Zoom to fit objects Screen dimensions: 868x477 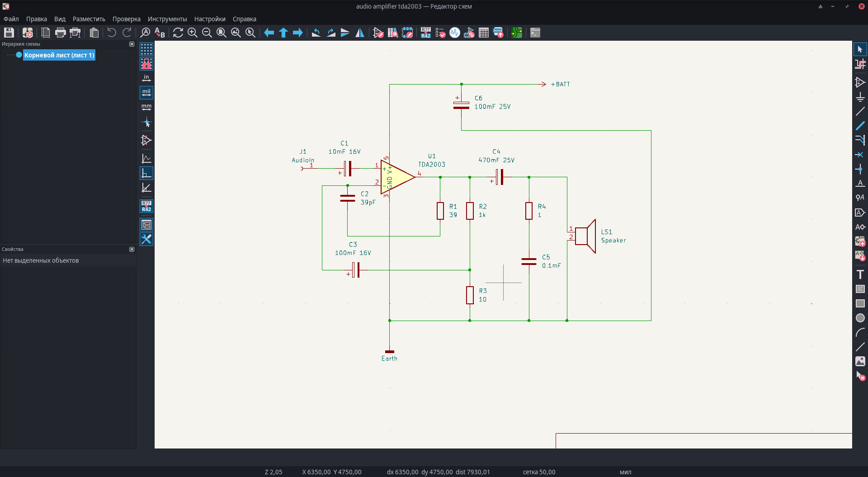(x=236, y=33)
